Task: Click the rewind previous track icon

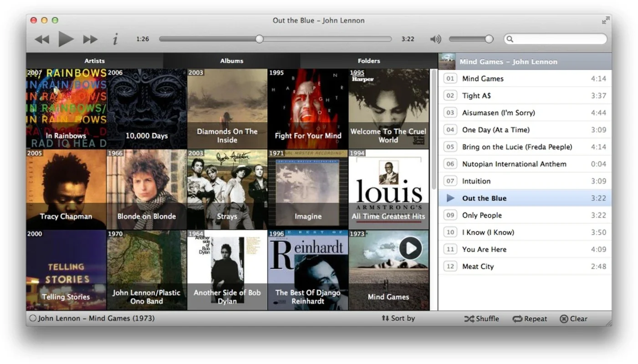Action: pyautogui.click(x=42, y=40)
